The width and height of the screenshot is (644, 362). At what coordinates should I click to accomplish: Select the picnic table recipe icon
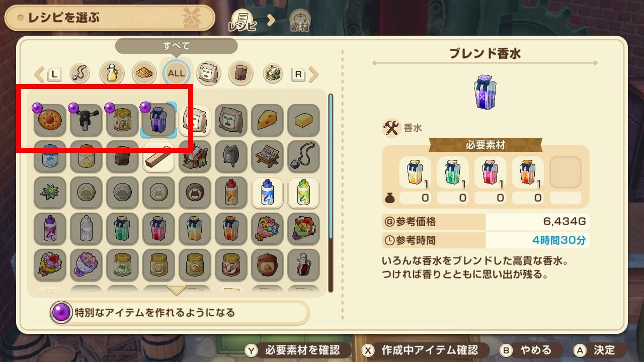(x=267, y=156)
